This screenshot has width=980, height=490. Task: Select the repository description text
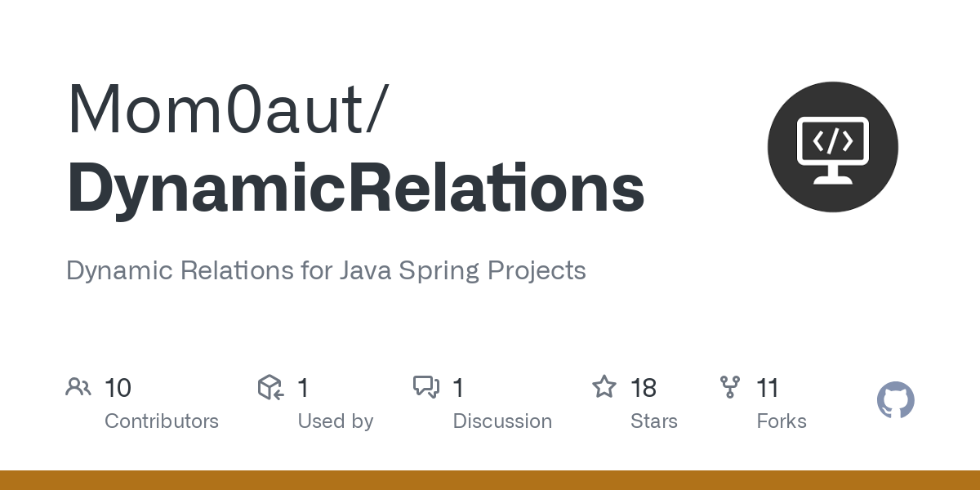coord(326,270)
